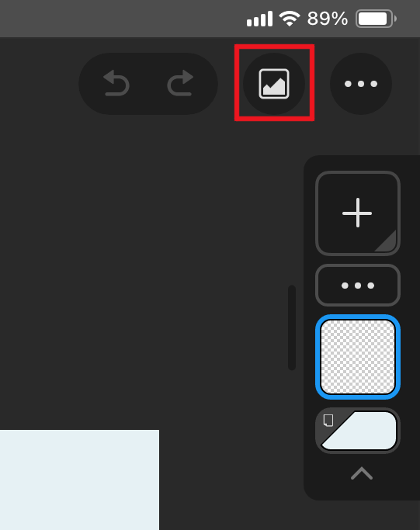This screenshot has width=420, height=530.
Task: Tap the light blue canvas area
Action: coord(79,480)
